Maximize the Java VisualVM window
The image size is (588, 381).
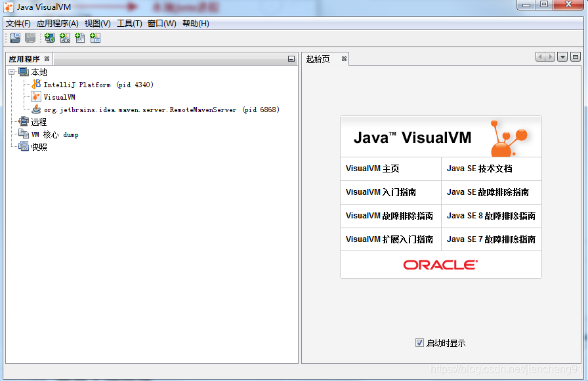[544, 5]
